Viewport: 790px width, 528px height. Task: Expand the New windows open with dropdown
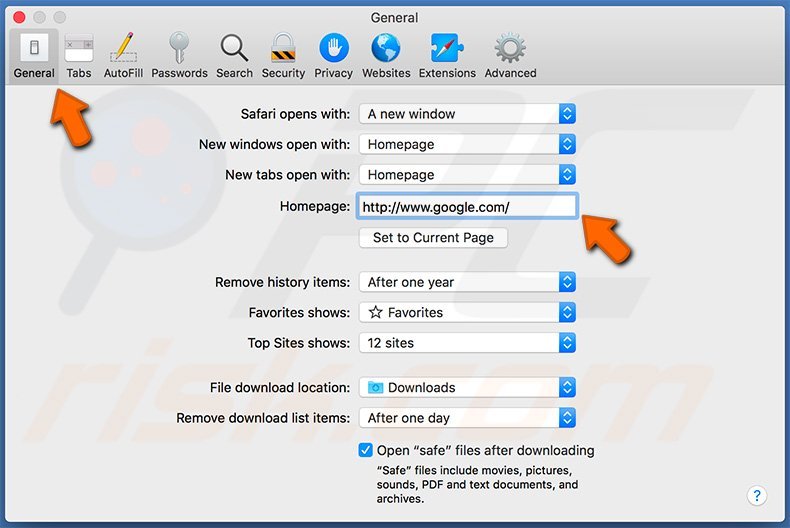pos(467,145)
